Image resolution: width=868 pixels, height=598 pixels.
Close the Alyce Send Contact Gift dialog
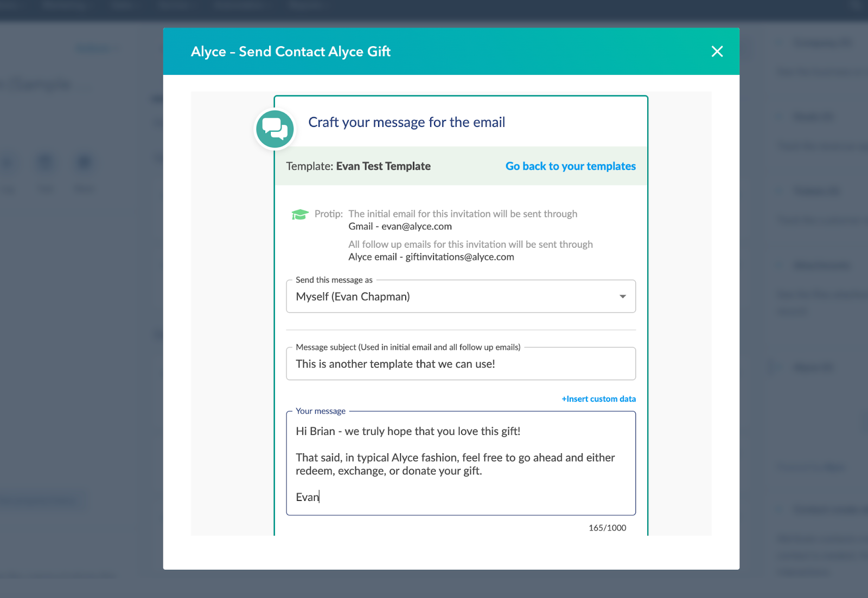pyautogui.click(x=717, y=52)
